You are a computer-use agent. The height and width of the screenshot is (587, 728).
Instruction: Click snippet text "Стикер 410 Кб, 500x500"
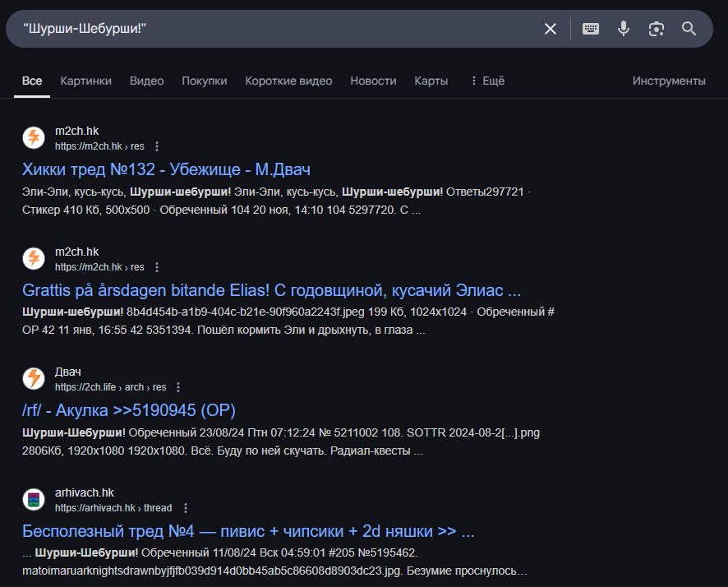86,210
